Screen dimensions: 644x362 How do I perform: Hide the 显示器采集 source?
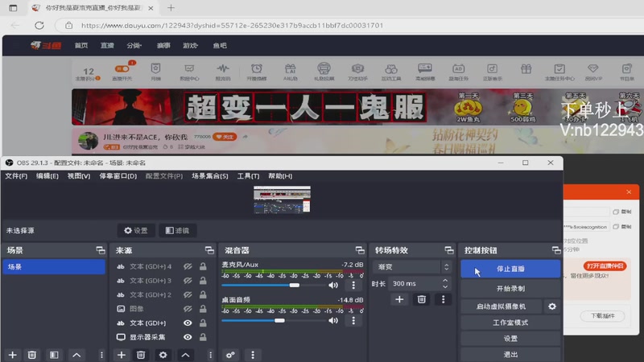pyautogui.click(x=188, y=337)
